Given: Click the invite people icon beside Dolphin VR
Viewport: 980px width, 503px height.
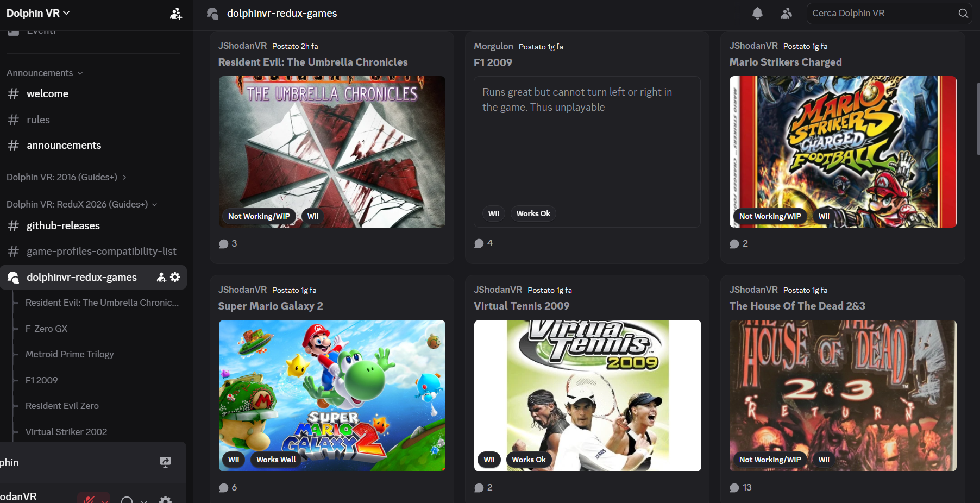Looking at the screenshot, I should (175, 14).
